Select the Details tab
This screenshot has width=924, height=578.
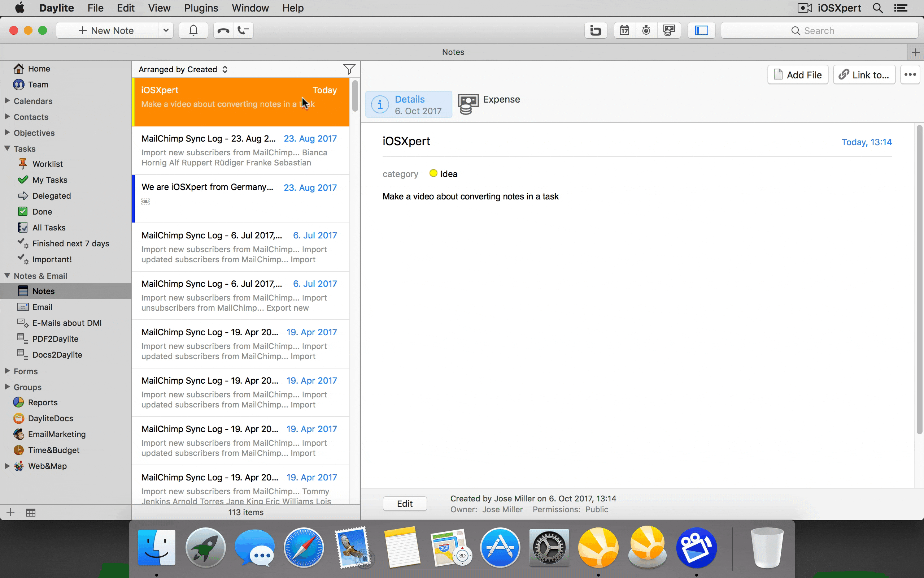click(x=409, y=104)
